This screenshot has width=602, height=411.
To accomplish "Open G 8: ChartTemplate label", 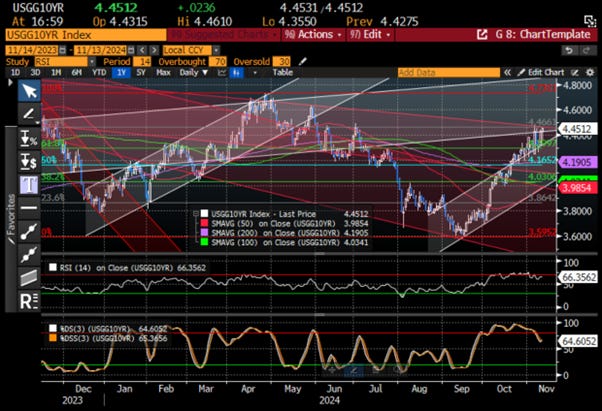I will coord(542,35).
